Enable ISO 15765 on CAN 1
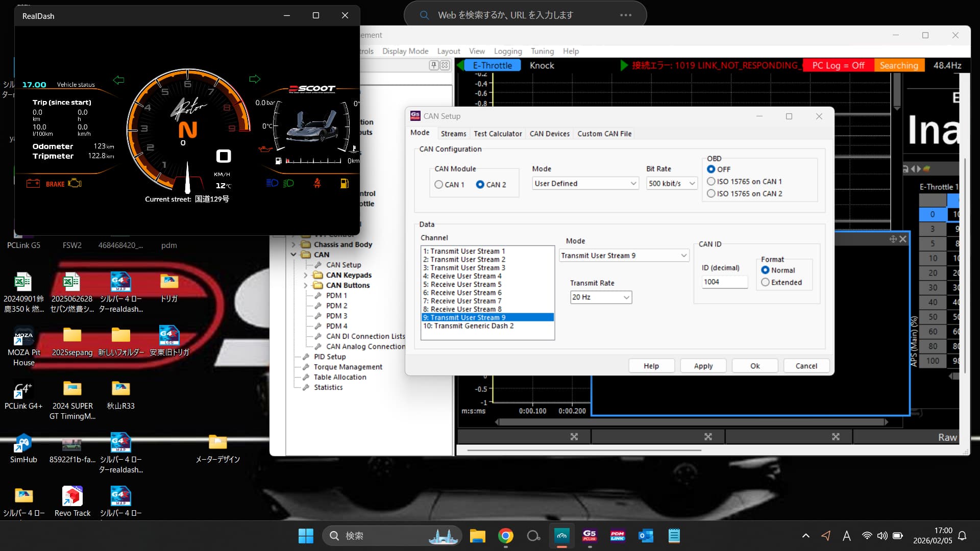 711,182
